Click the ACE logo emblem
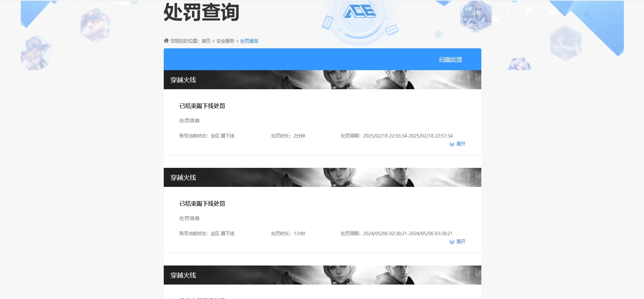Viewport: 644px width, 299px height. pyautogui.click(x=360, y=12)
